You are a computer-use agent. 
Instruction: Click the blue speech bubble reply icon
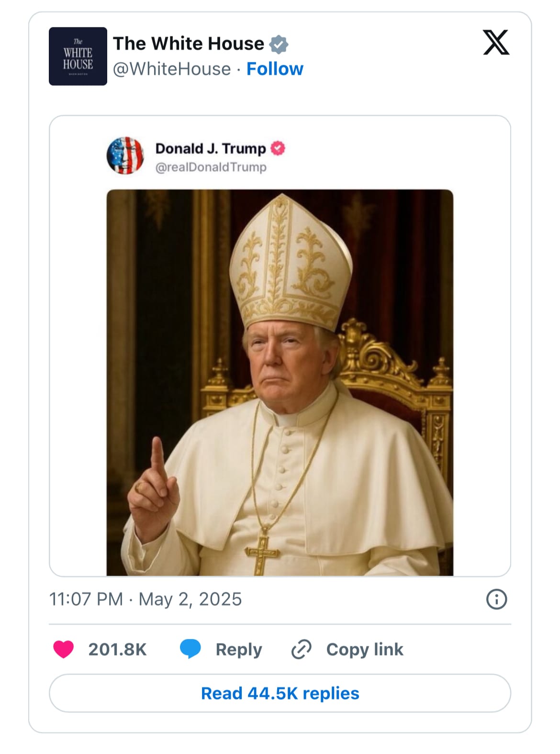(x=190, y=649)
